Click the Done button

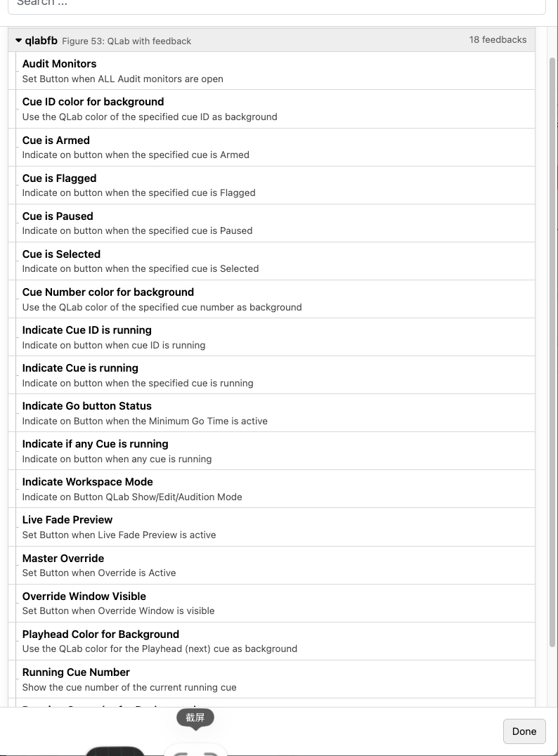pyautogui.click(x=524, y=731)
